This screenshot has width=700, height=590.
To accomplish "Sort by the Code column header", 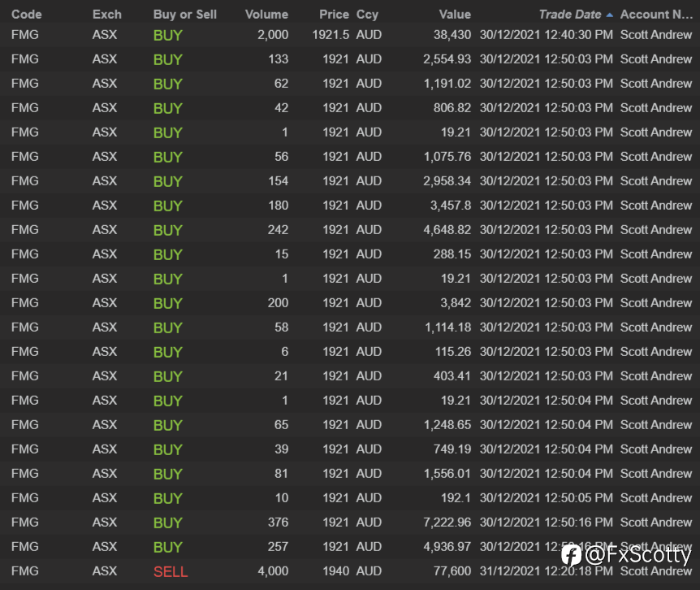I will (26, 15).
